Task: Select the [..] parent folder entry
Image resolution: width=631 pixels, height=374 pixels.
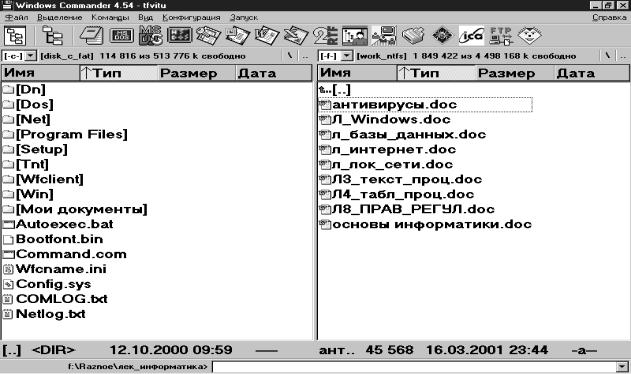Action: click(335, 89)
